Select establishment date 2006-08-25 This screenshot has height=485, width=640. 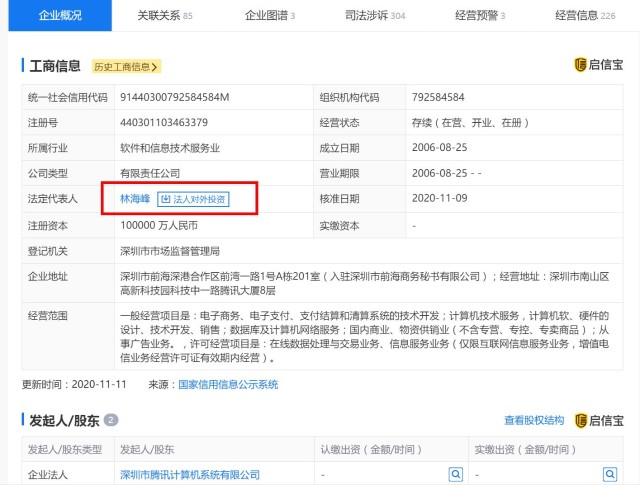[x=440, y=148]
